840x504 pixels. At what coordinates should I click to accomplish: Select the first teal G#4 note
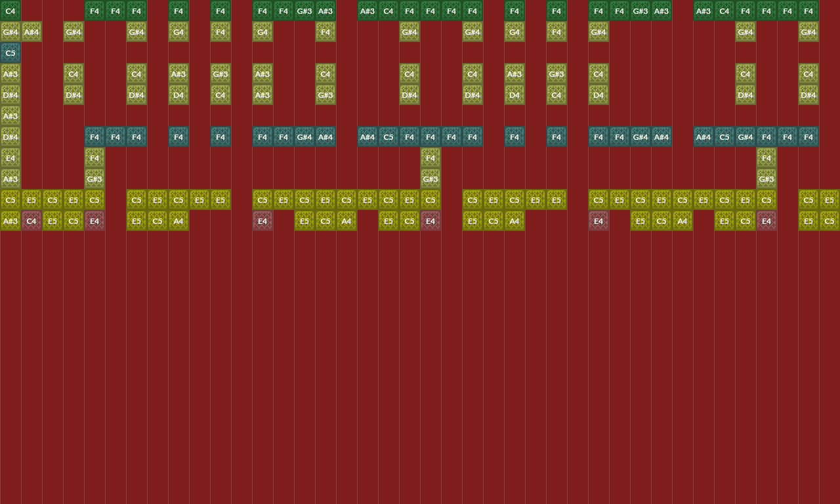(304, 136)
